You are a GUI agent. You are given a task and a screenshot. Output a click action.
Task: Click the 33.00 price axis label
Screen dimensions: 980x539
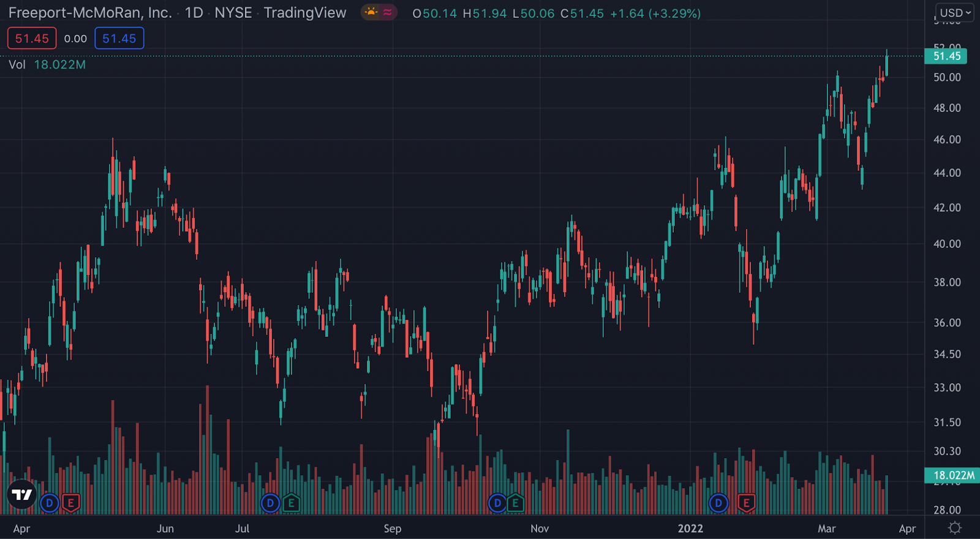coord(947,388)
